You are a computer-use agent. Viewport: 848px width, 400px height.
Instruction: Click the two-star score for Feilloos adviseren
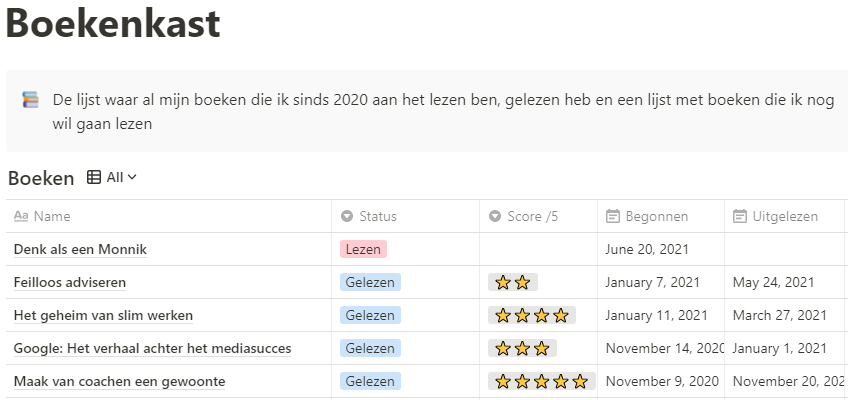(x=513, y=282)
